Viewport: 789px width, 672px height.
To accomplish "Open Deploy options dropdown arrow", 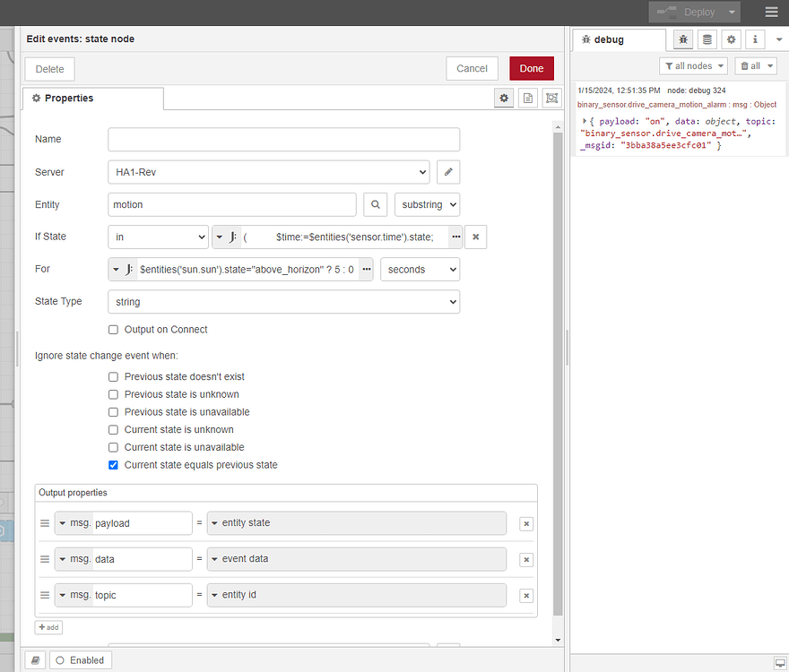I will click(732, 12).
